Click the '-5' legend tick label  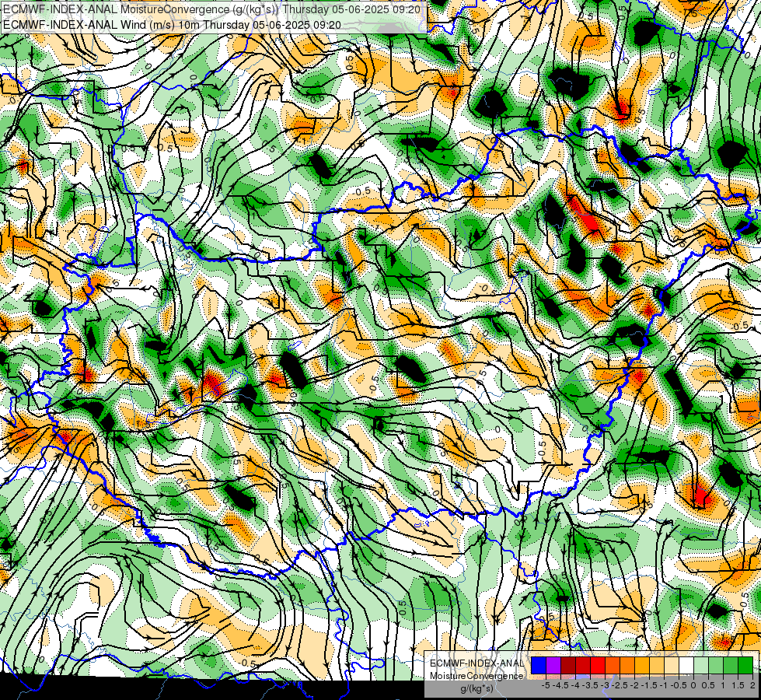546,685
